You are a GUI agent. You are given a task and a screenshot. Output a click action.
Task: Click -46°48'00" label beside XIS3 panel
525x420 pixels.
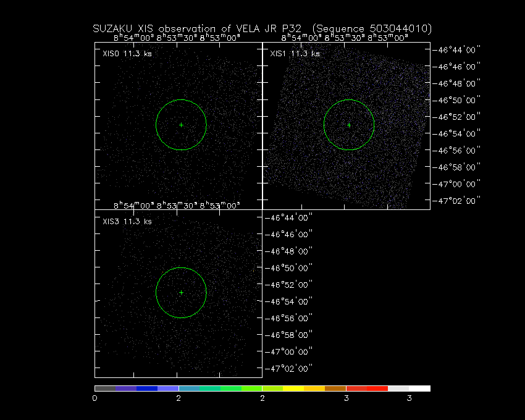288,251
